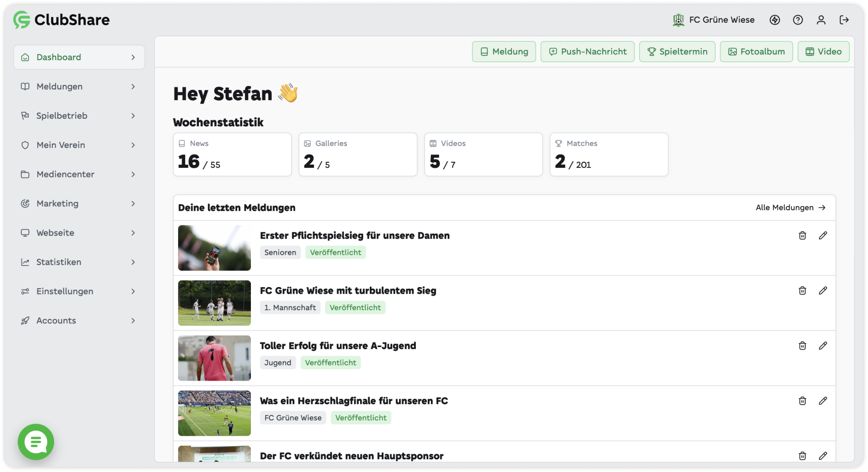Click the Webseite monitor icon
Viewport: 868px width, 472px height.
[25, 233]
